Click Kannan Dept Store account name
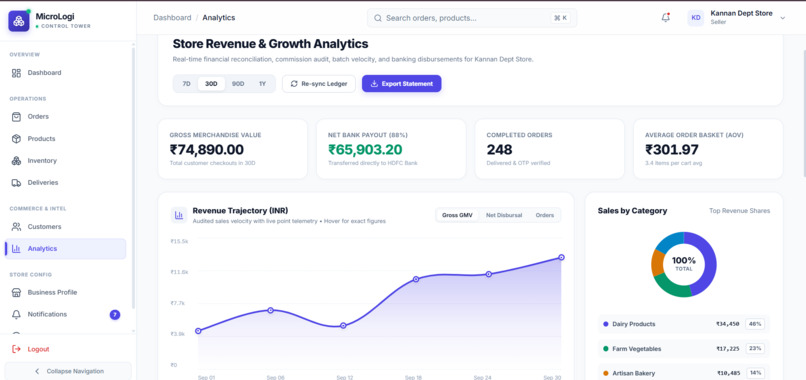The height and width of the screenshot is (380, 806). click(741, 13)
